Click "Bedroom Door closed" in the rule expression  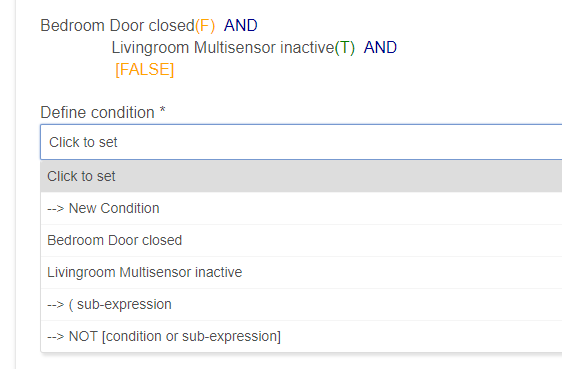click(x=118, y=26)
